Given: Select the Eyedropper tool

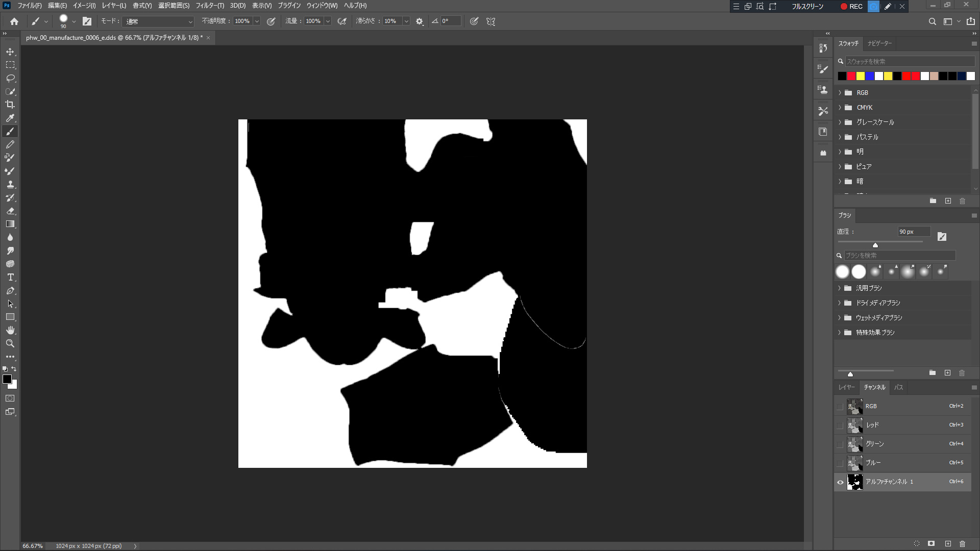Looking at the screenshot, I should pyautogui.click(x=10, y=118).
